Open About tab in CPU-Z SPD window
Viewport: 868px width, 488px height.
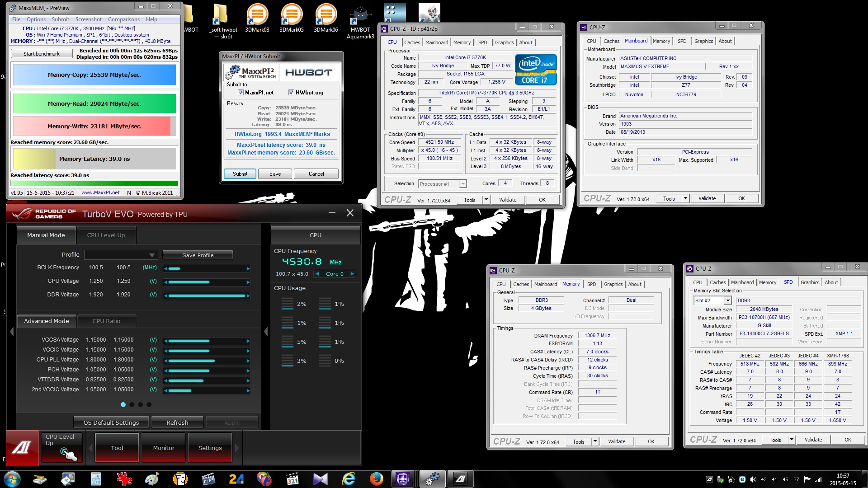[831, 282]
